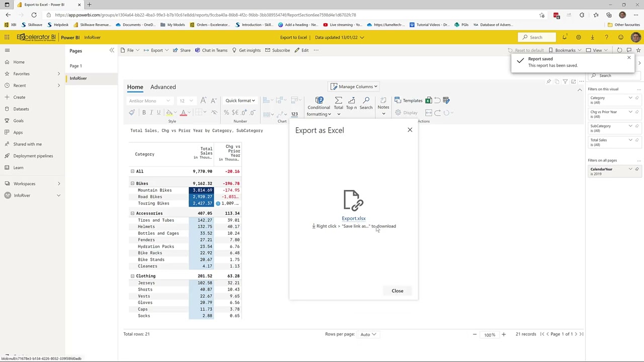Open Page 1 in Pages list
Screen dimensions: 644x362
tap(75, 66)
